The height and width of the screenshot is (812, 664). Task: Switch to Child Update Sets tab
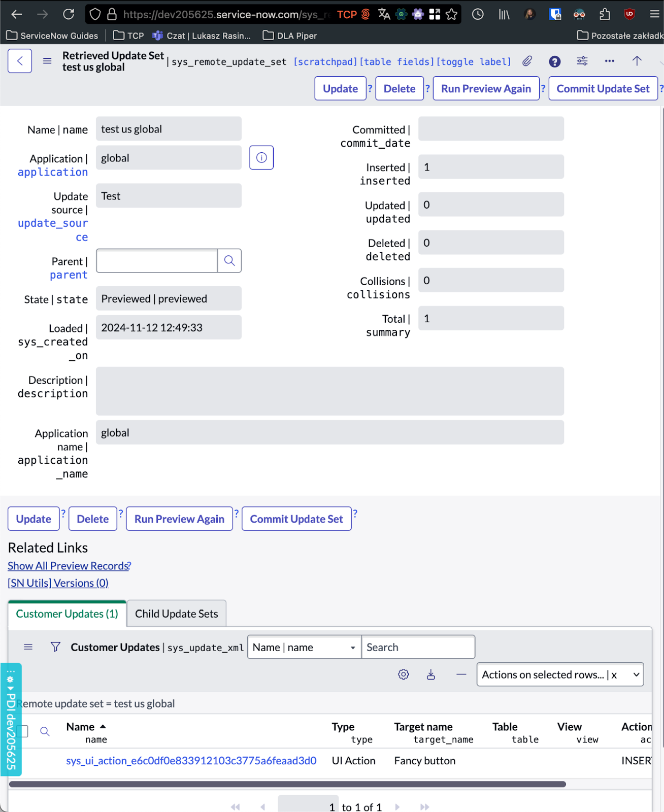point(176,614)
